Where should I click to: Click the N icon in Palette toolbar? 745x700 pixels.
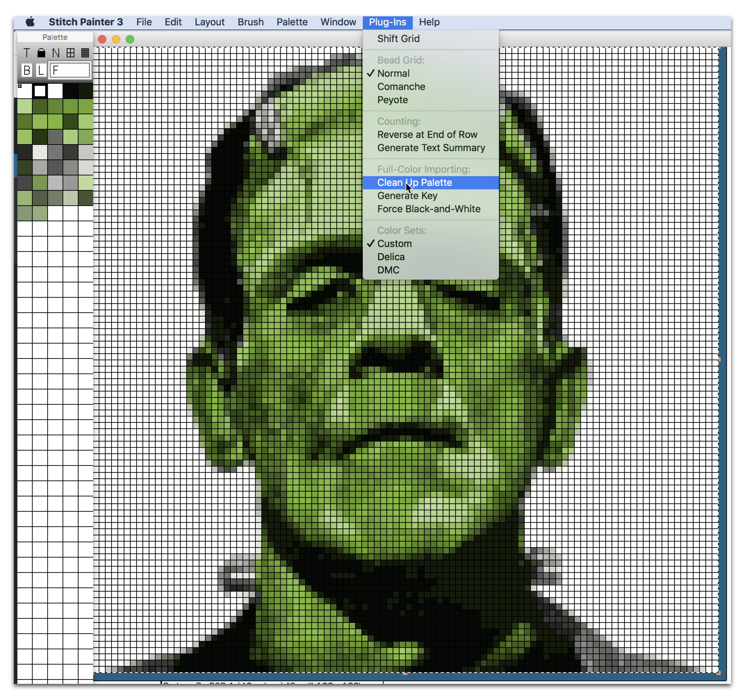(x=56, y=53)
